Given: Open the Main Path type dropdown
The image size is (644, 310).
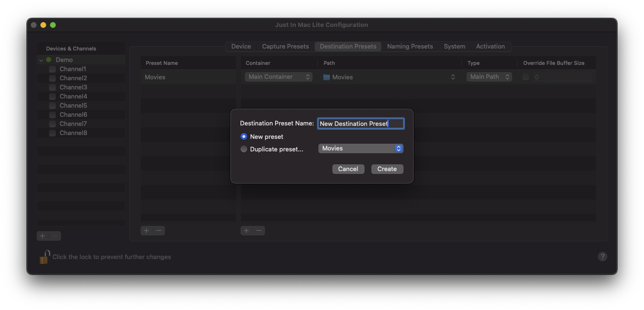Looking at the screenshot, I should (489, 77).
